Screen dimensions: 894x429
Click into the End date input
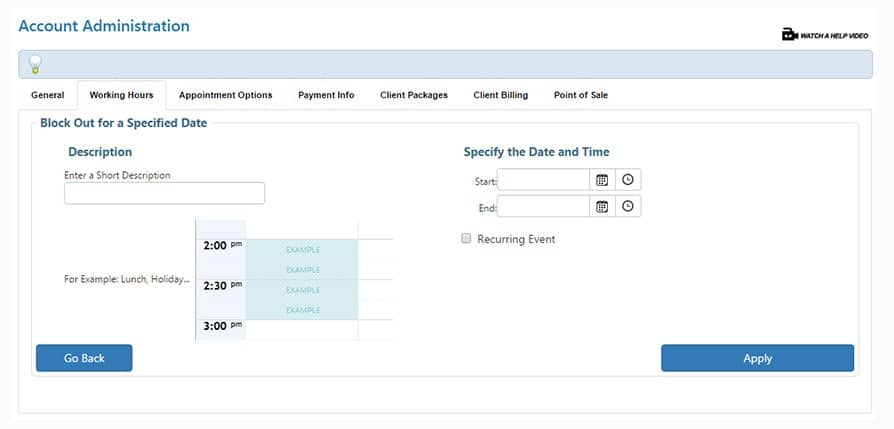click(543, 206)
